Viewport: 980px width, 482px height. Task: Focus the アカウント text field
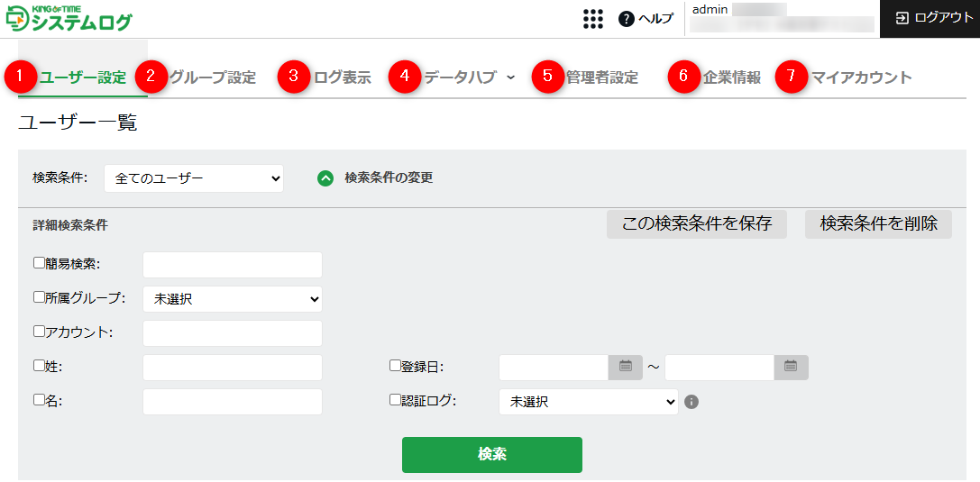click(233, 333)
